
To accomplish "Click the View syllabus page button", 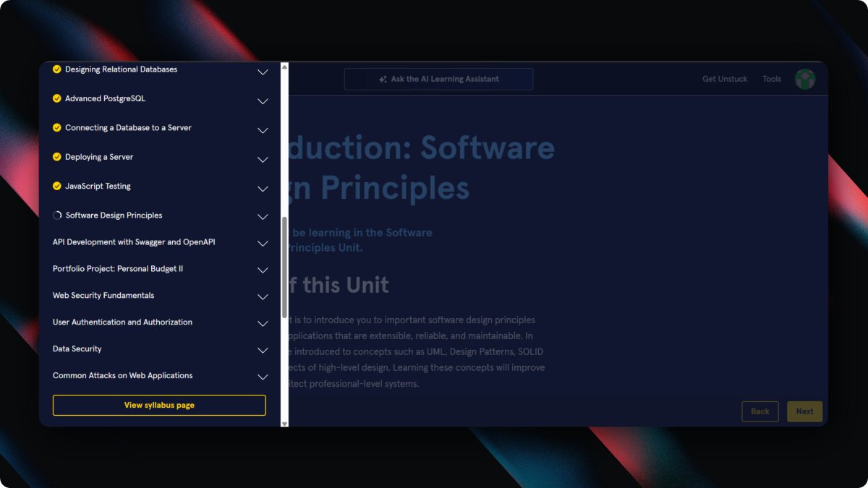I will tap(159, 406).
